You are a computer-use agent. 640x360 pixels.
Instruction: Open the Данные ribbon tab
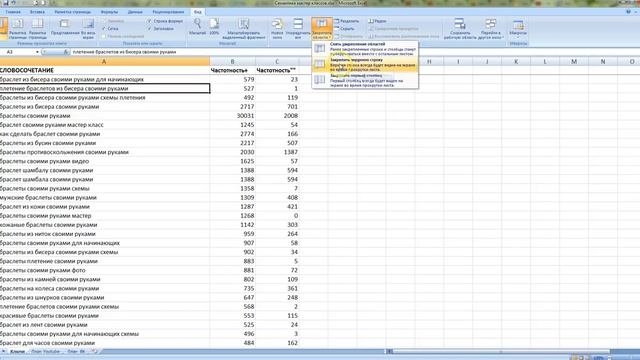point(135,12)
